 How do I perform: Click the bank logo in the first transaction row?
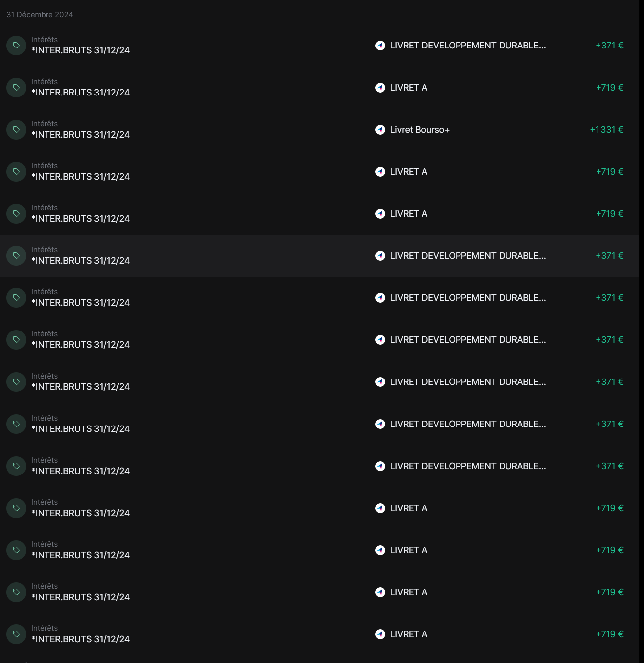pos(380,46)
